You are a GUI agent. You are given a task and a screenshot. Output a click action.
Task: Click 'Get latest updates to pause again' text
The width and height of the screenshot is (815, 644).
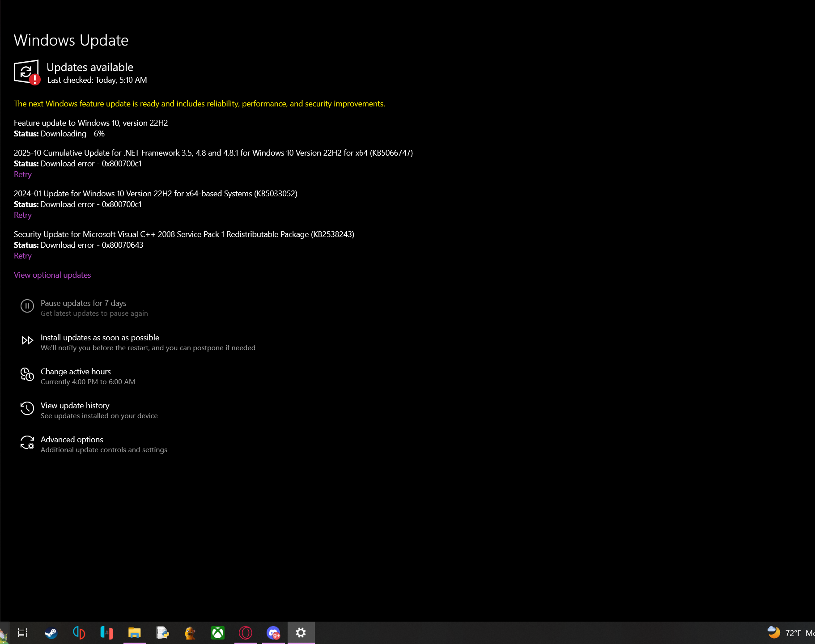point(94,314)
